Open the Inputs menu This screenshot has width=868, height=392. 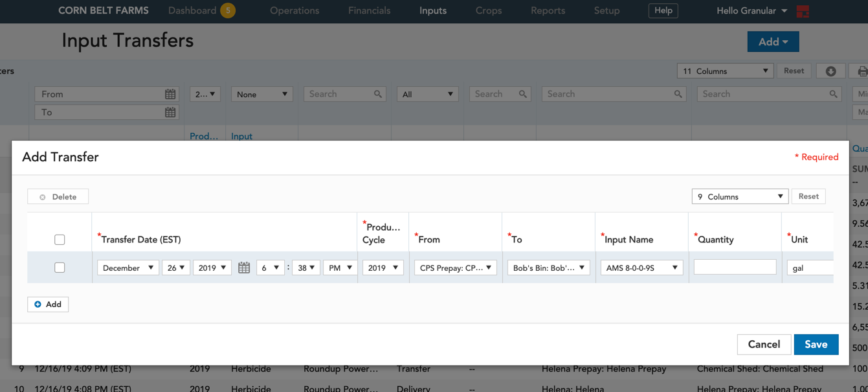pos(433,11)
